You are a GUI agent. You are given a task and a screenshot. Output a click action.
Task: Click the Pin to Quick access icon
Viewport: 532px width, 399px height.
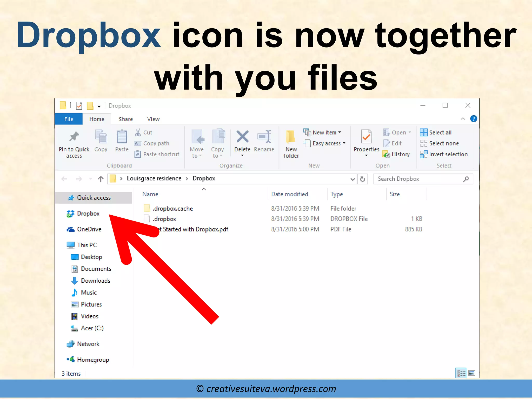pos(74,136)
